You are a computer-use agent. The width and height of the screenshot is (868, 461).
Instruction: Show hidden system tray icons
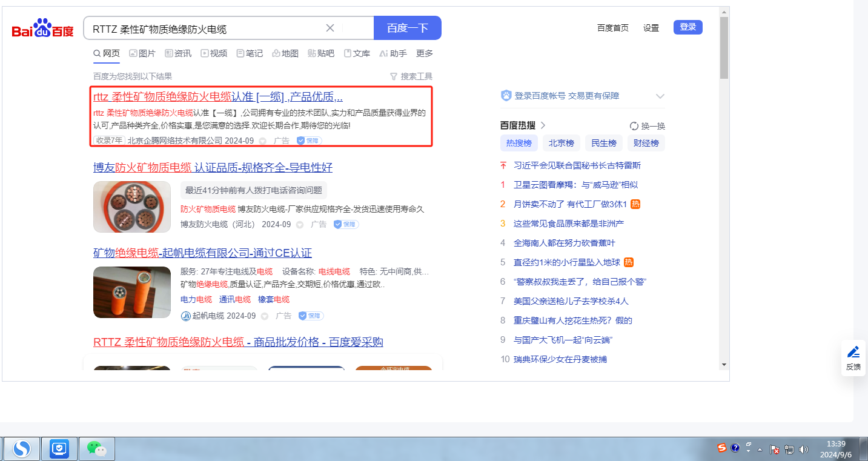tap(760, 449)
